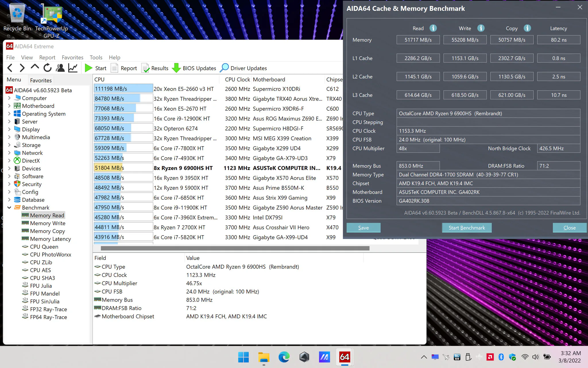Show info icon next to Read column
This screenshot has height=368, width=588.
[433, 28]
